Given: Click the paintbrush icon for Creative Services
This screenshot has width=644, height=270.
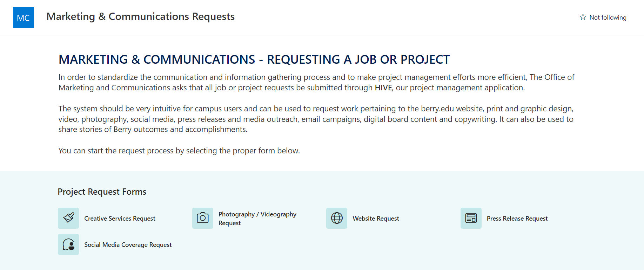Looking at the screenshot, I should (68, 218).
